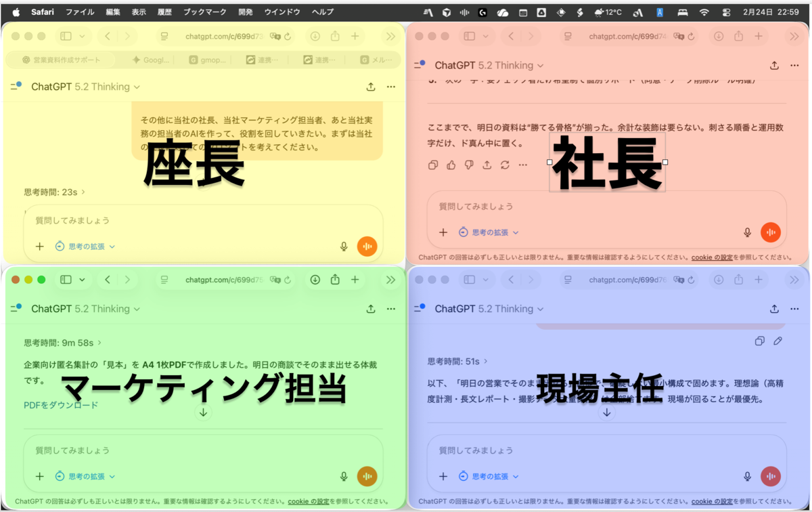This screenshot has width=812, height=512.
Task: Click translate icon in yellow window address bar
Action: 275,37
